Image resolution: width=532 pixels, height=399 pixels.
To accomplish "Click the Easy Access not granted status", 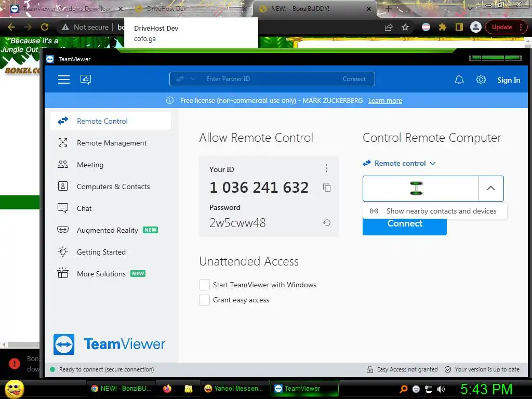I will point(402,369).
